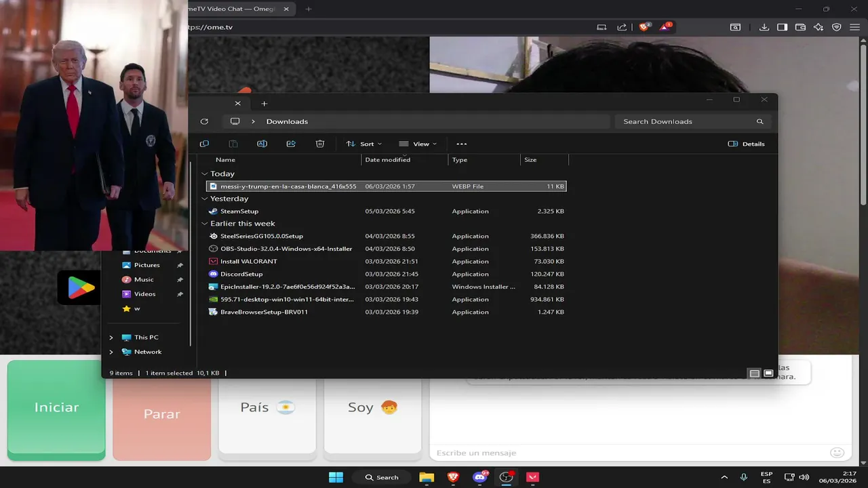This screenshot has width=868, height=488.
Task: Show hidden system tray icons chevron
Action: [724, 477]
